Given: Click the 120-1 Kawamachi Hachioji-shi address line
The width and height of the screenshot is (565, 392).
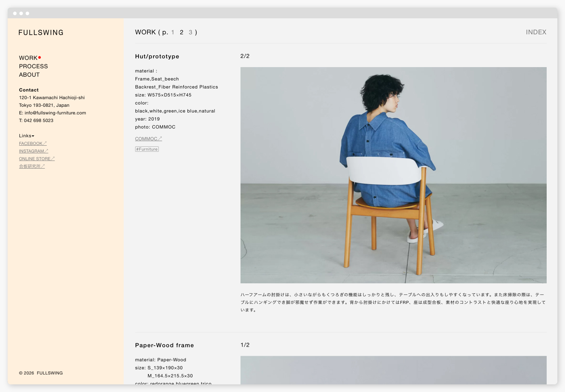Looking at the screenshot, I should click(x=52, y=98).
